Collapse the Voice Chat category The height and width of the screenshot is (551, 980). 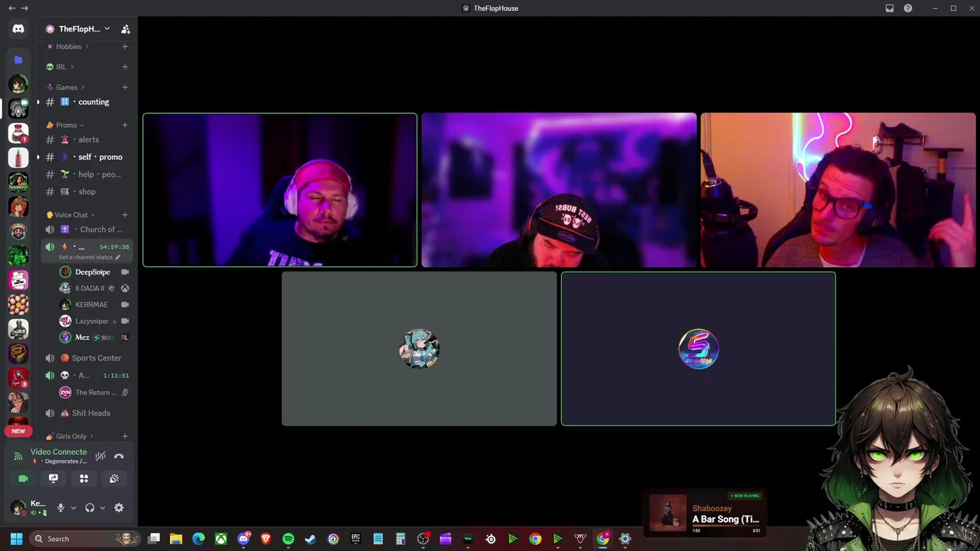coord(70,215)
